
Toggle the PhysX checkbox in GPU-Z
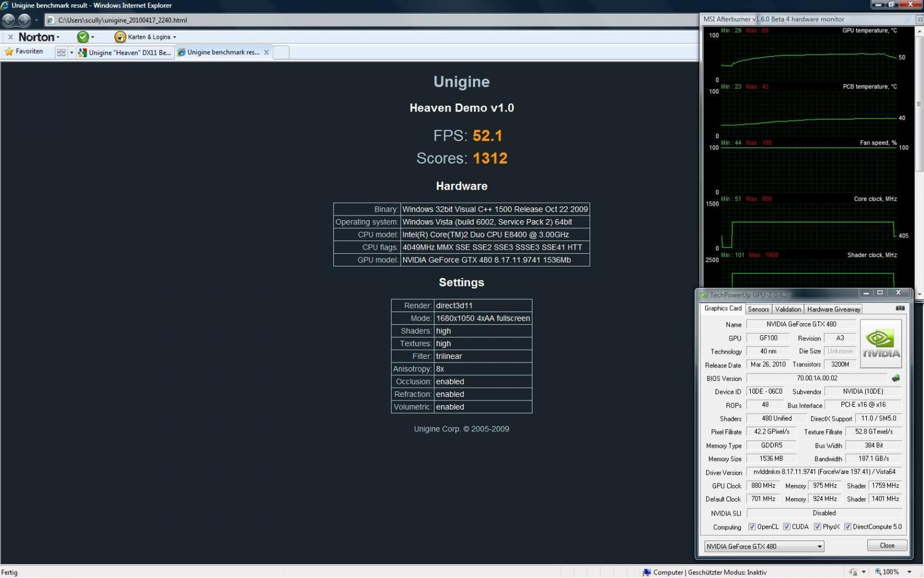(x=817, y=527)
